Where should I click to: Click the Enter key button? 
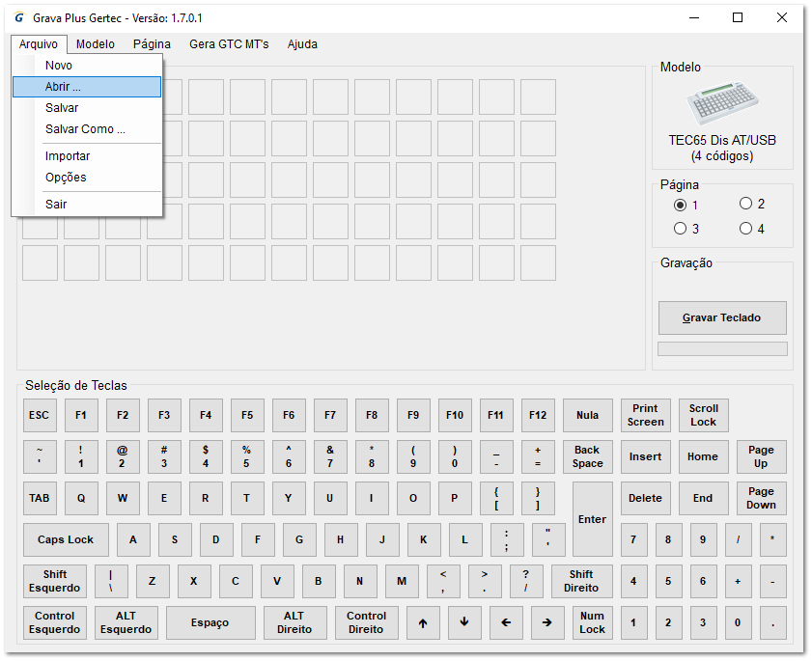coord(592,519)
